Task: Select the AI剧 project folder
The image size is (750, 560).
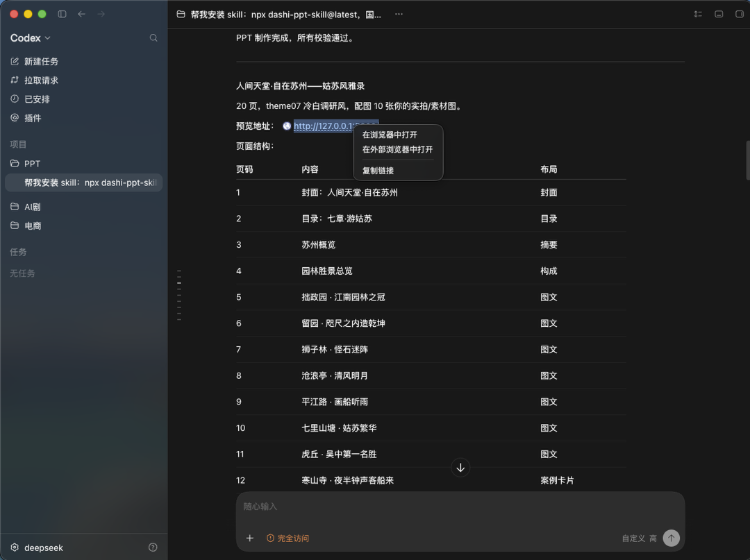Action: [26, 207]
